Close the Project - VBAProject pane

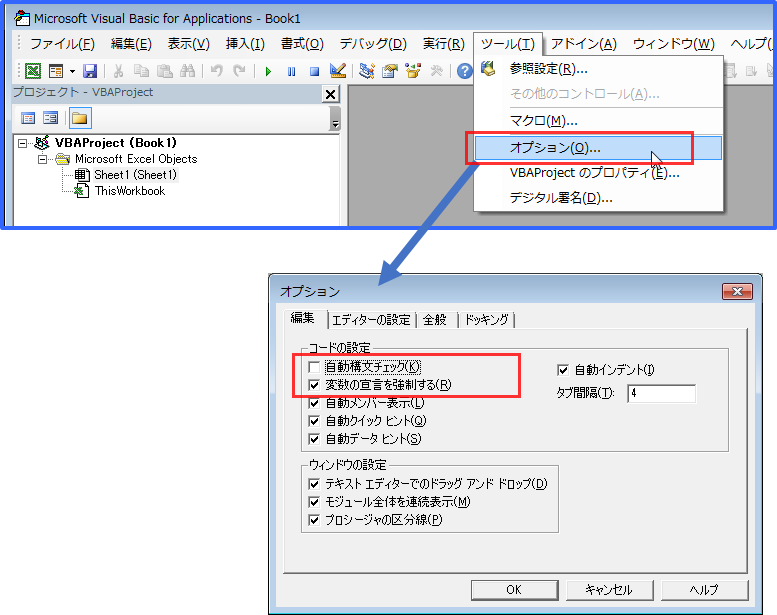[x=331, y=94]
